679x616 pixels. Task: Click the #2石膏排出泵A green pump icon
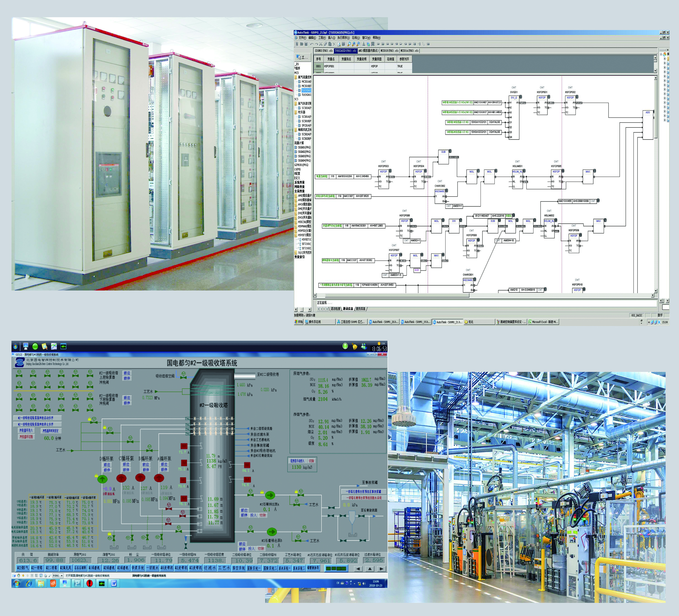(x=270, y=495)
